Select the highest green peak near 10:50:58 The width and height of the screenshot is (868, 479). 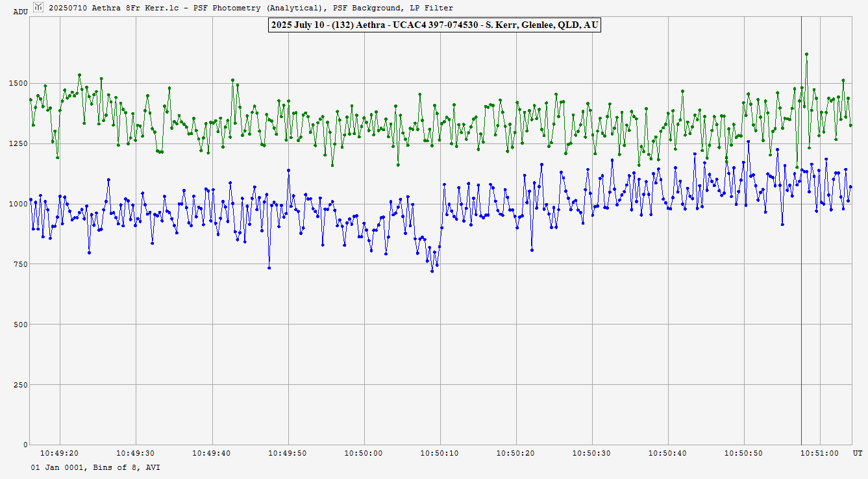806,55
